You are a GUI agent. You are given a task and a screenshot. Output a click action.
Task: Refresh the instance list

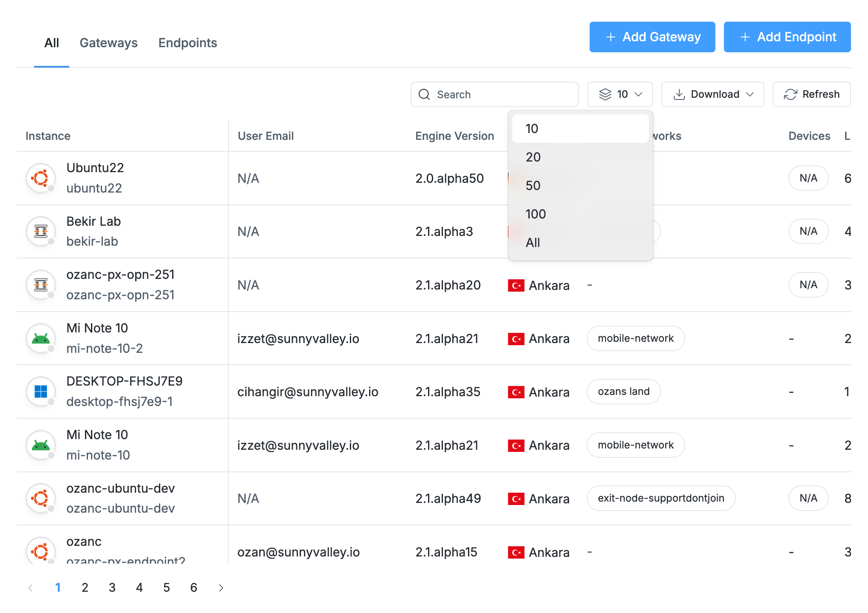pyautogui.click(x=811, y=94)
